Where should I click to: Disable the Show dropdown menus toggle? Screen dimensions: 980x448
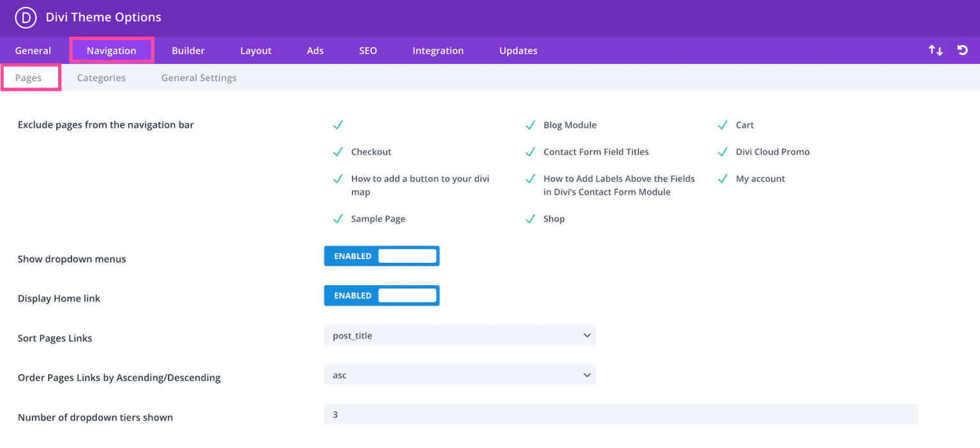(x=382, y=255)
